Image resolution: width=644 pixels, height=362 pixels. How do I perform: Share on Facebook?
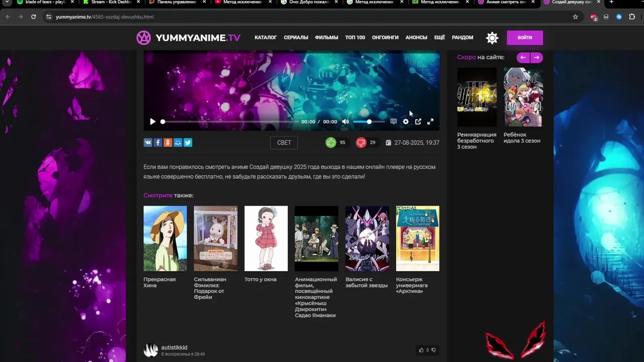[157, 143]
